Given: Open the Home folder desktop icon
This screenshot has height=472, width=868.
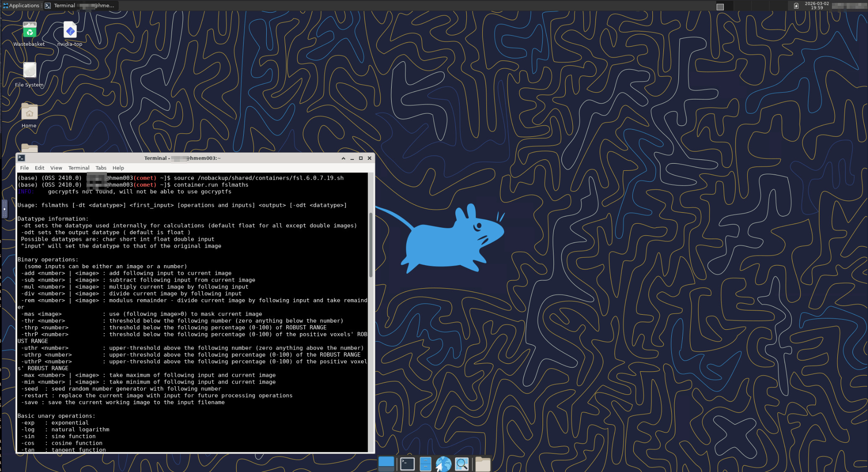Looking at the screenshot, I should [29, 112].
